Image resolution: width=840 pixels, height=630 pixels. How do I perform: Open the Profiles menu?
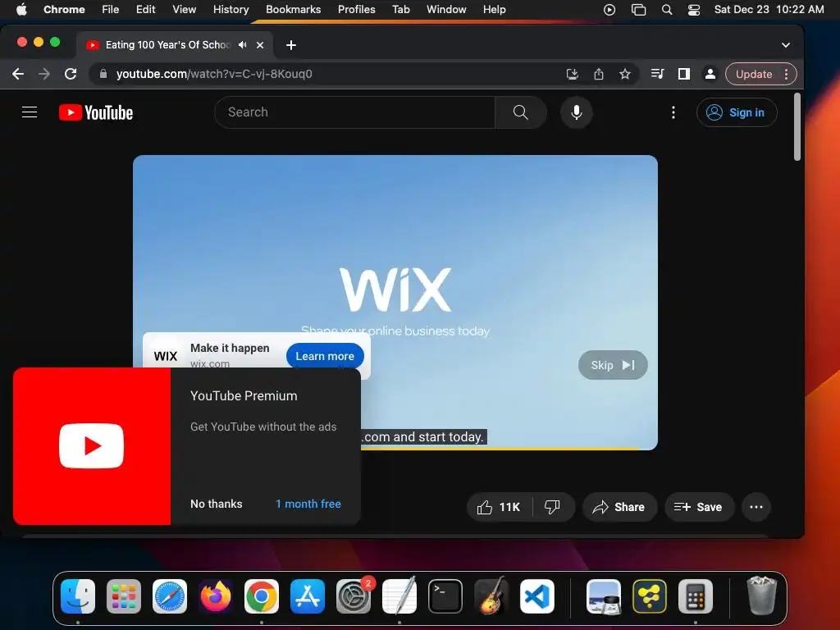356,9
